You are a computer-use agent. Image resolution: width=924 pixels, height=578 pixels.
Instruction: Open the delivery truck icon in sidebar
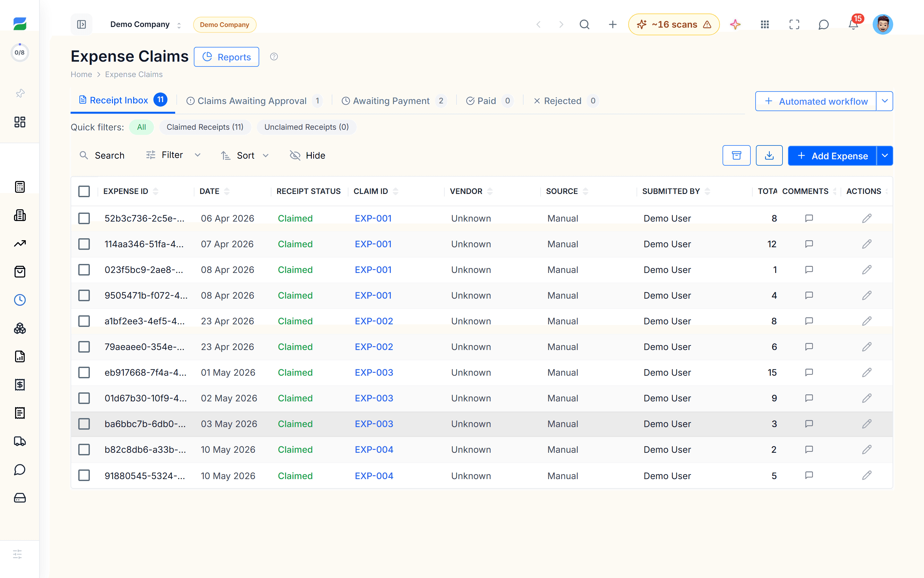20,441
